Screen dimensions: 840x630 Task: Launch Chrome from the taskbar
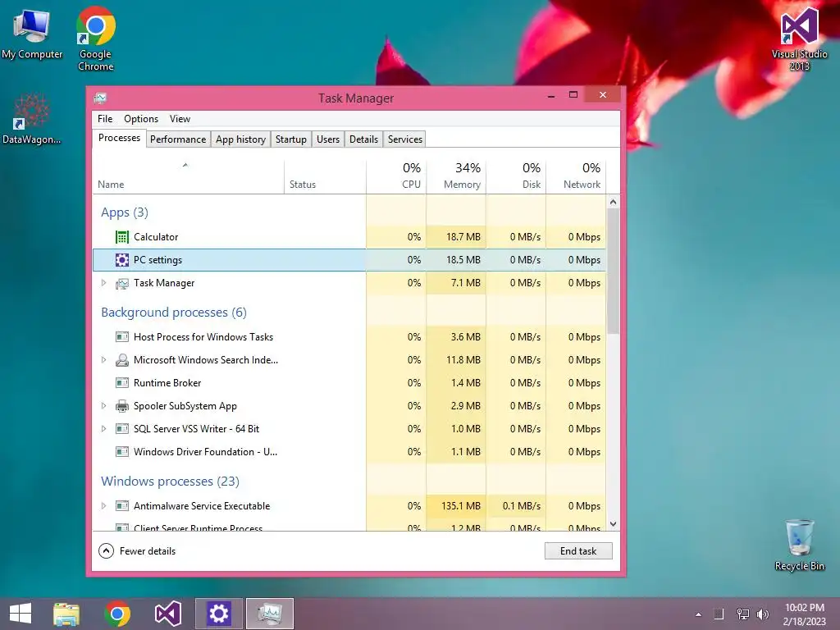117,614
